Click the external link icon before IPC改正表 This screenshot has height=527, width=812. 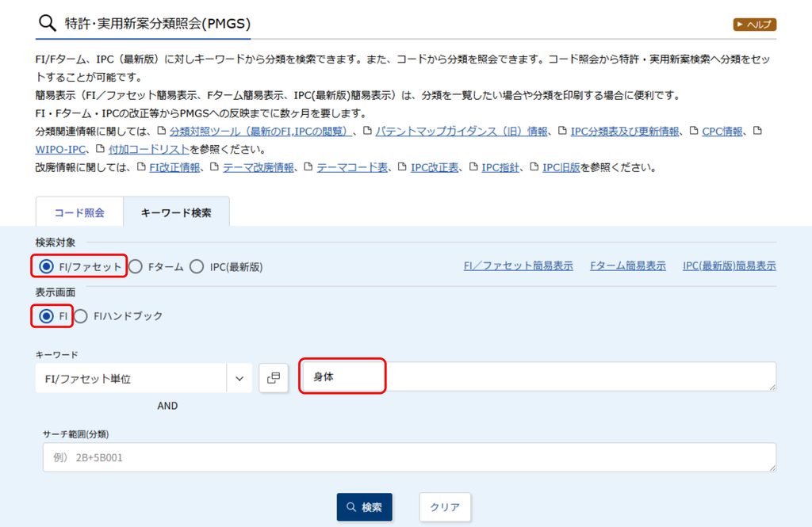pos(402,167)
